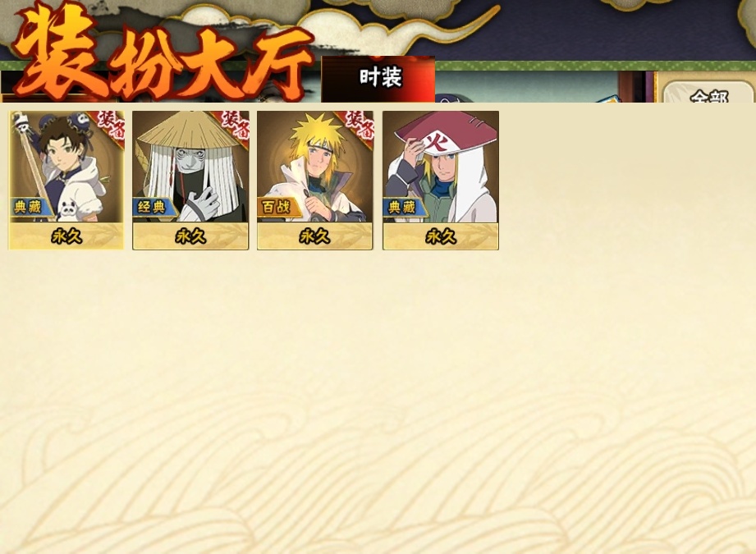
Task: Click the 典藏 badge on Tenten's card
Action: point(29,208)
